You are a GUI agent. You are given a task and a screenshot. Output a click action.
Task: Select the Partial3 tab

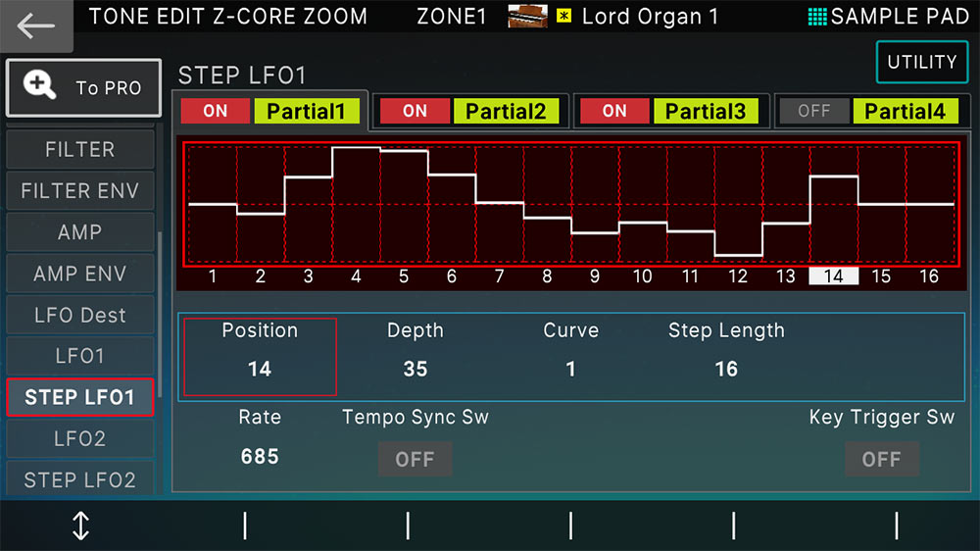pos(705,111)
